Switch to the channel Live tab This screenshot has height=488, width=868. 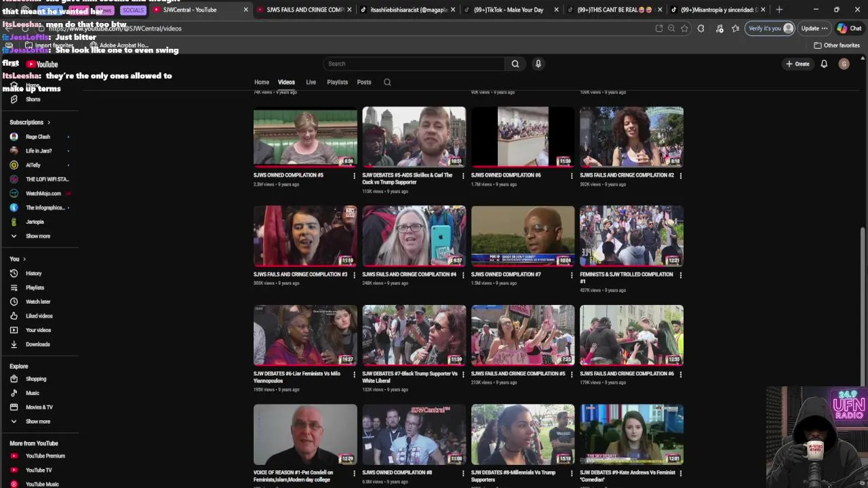click(311, 82)
